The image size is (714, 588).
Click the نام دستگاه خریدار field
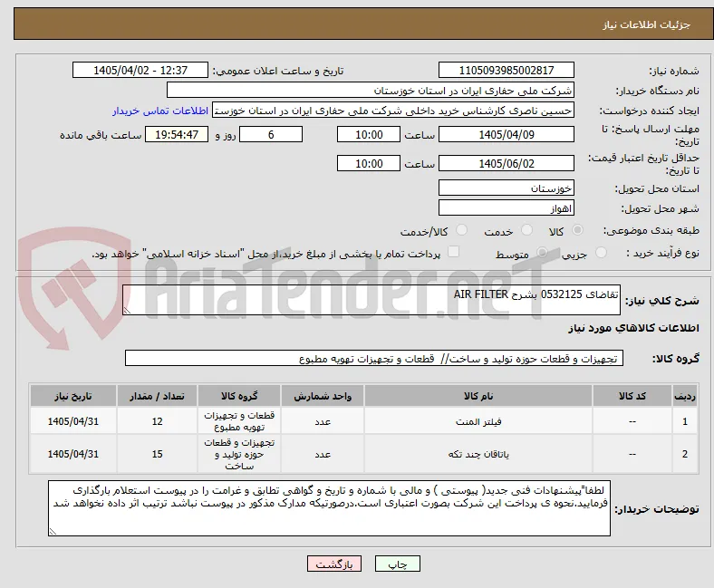pyautogui.click(x=371, y=91)
